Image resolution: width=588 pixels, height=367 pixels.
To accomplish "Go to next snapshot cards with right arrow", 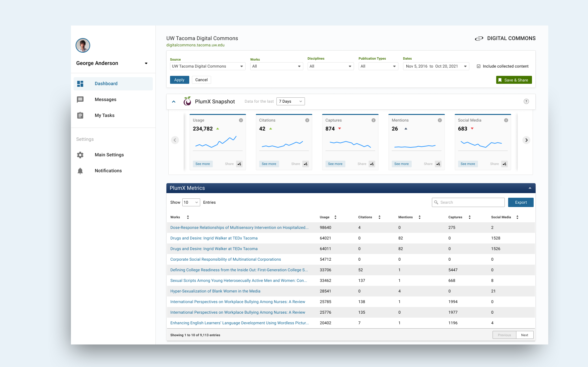I will 526,140.
